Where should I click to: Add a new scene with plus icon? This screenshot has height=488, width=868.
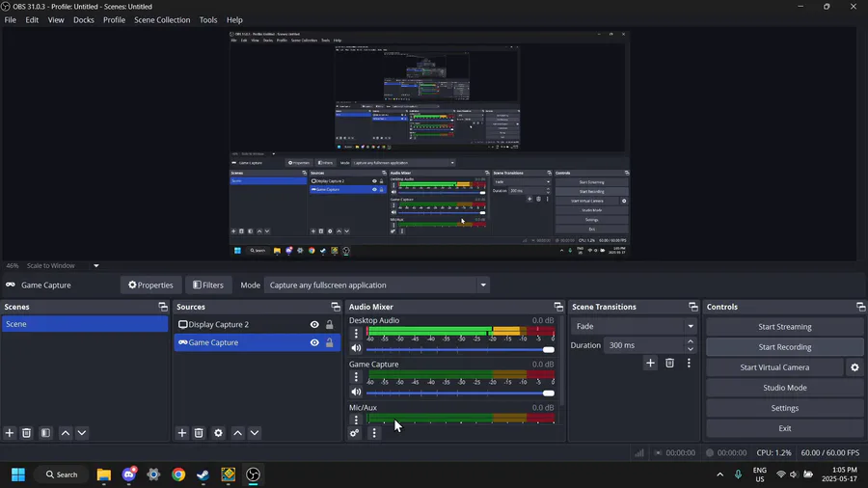pyautogui.click(x=10, y=433)
